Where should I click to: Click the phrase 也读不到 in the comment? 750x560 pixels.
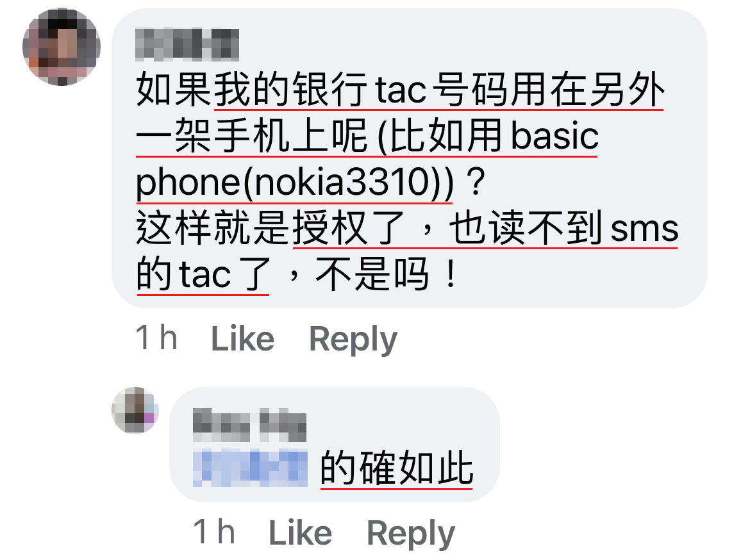525,228
